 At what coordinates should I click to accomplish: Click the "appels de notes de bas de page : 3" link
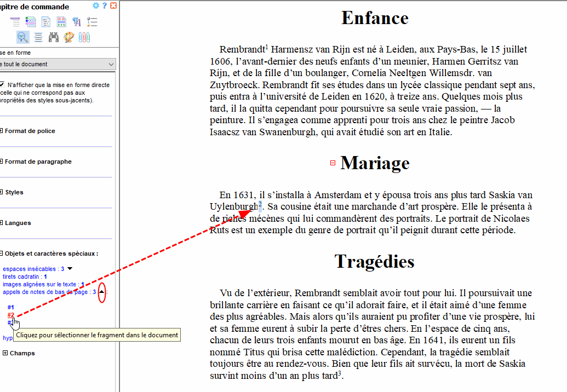49,292
